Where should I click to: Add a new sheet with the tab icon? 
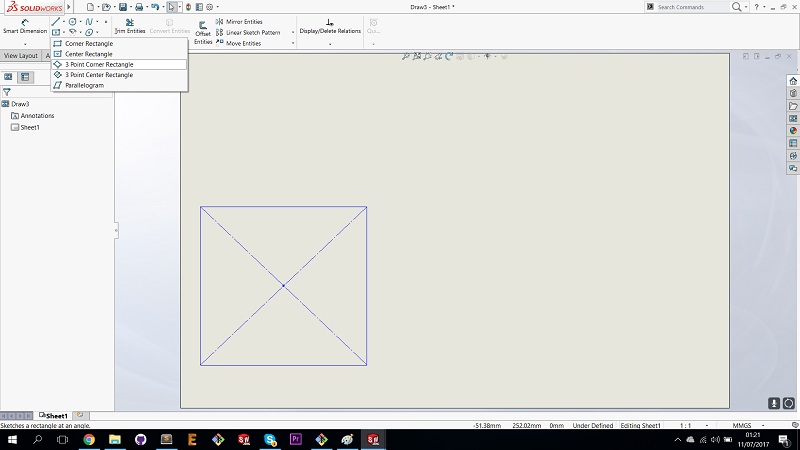click(x=80, y=415)
